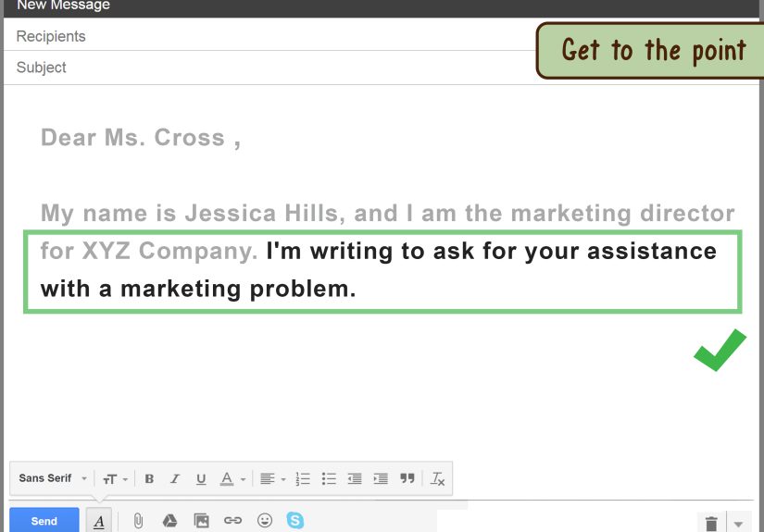The height and width of the screenshot is (532, 764).
Task: Remove formatting icon
Action: [x=437, y=479]
